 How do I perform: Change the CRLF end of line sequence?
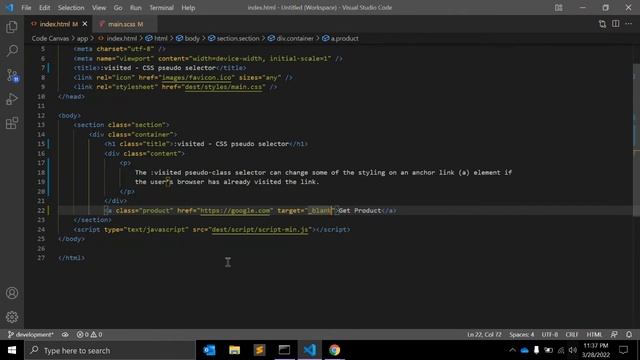pyautogui.click(x=572, y=334)
